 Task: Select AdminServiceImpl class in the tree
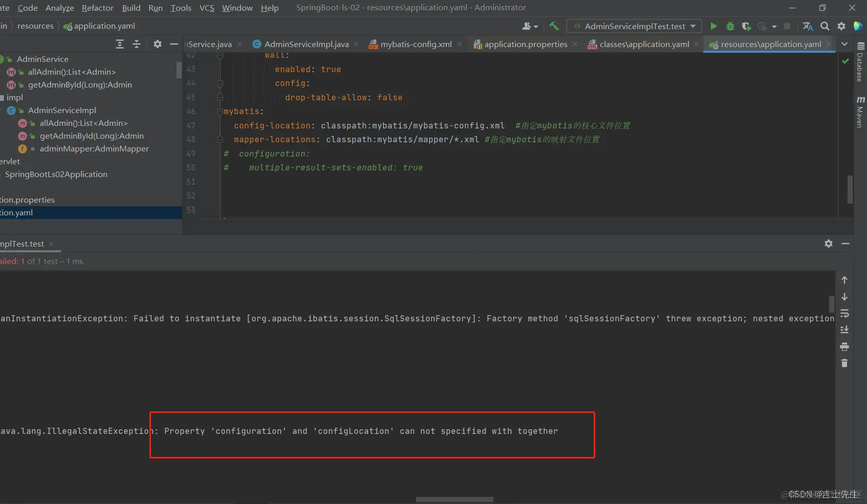point(62,111)
